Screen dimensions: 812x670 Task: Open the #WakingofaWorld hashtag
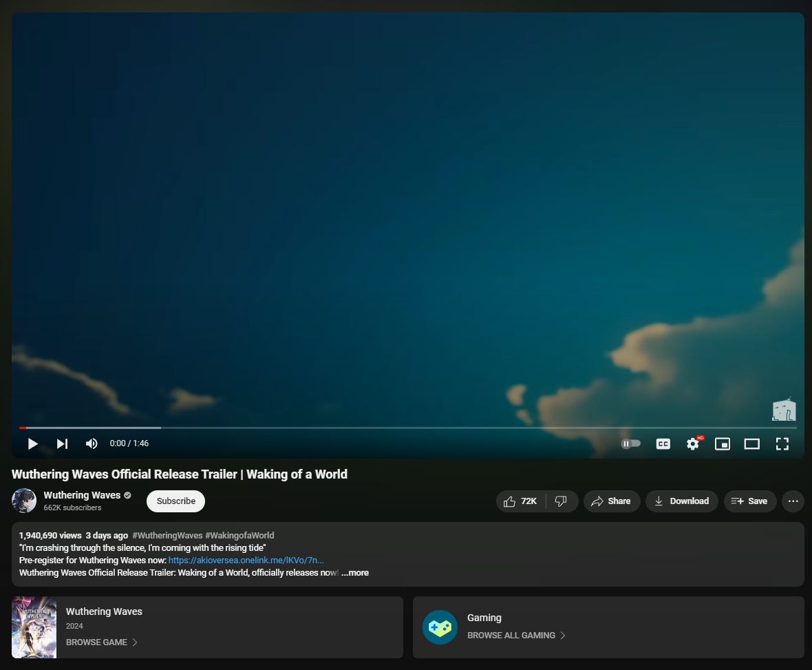pyautogui.click(x=239, y=535)
